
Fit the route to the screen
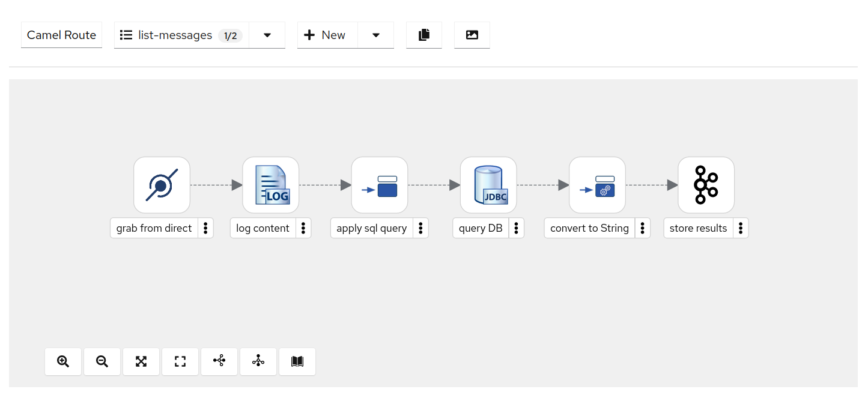pyautogui.click(x=141, y=361)
